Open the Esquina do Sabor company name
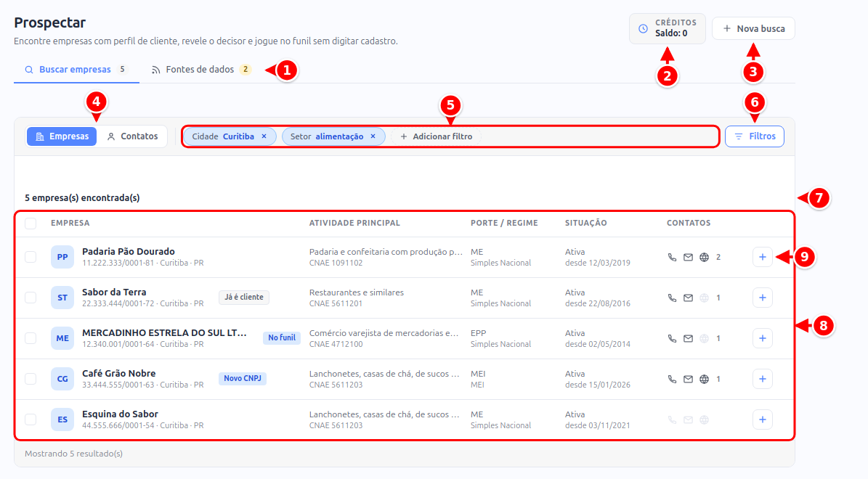Viewport: 868px width, 479px height. [x=120, y=414]
